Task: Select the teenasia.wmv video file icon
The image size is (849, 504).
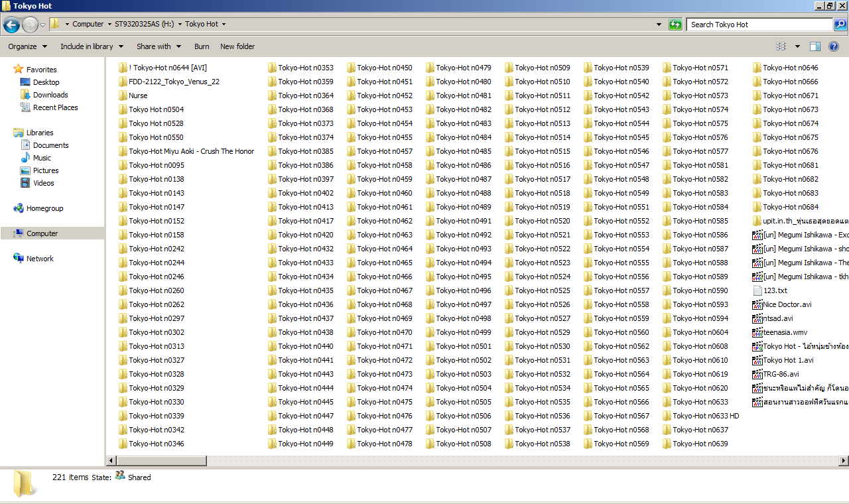Action: pos(757,332)
